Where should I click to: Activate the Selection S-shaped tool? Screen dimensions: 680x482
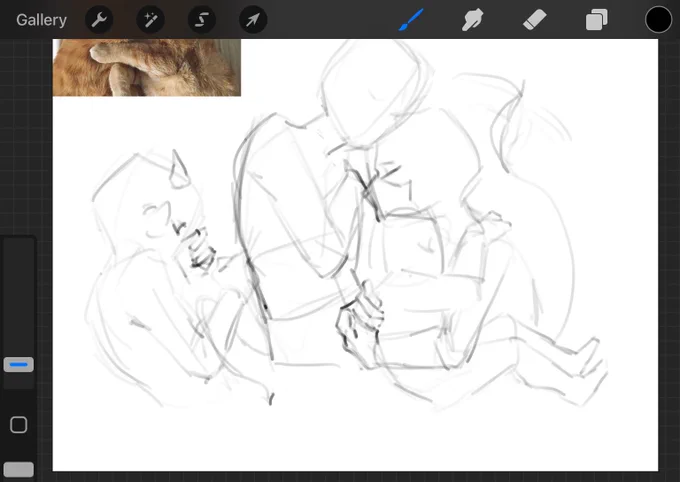(x=202, y=20)
